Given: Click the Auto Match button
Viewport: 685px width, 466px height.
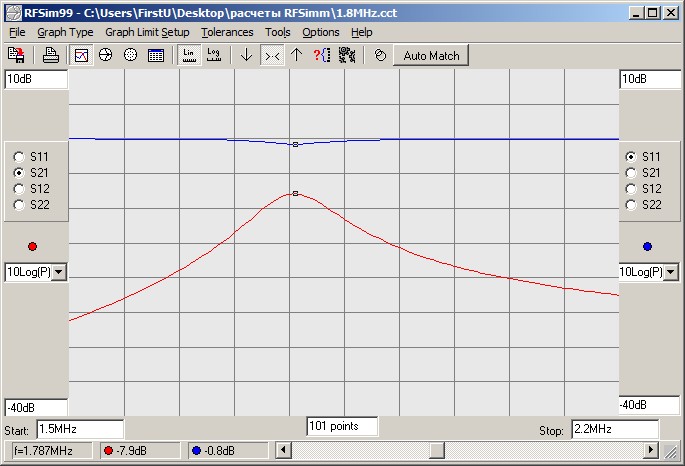Looking at the screenshot, I should [431, 55].
